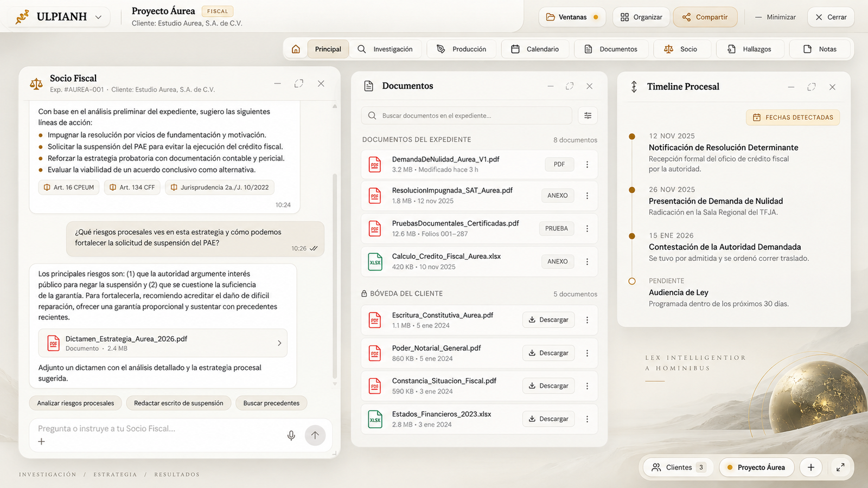Open the Jurisprudencia 2a./J. 10/2022 citation

[220, 188]
